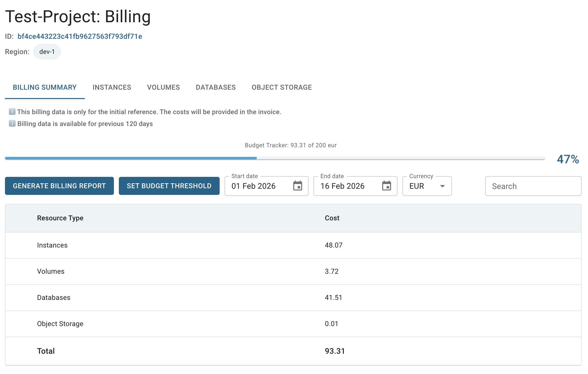Click the budget tracker progress bar
This screenshot has width=588, height=374.
click(275, 158)
